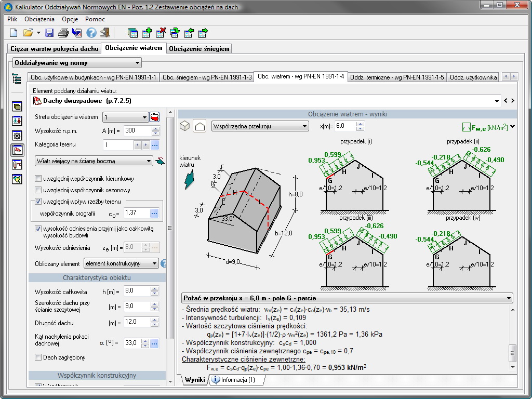Screen dimensions: 532x399
Task: Select the last sidebar icon below the thermometer
Action: [x=17, y=179]
